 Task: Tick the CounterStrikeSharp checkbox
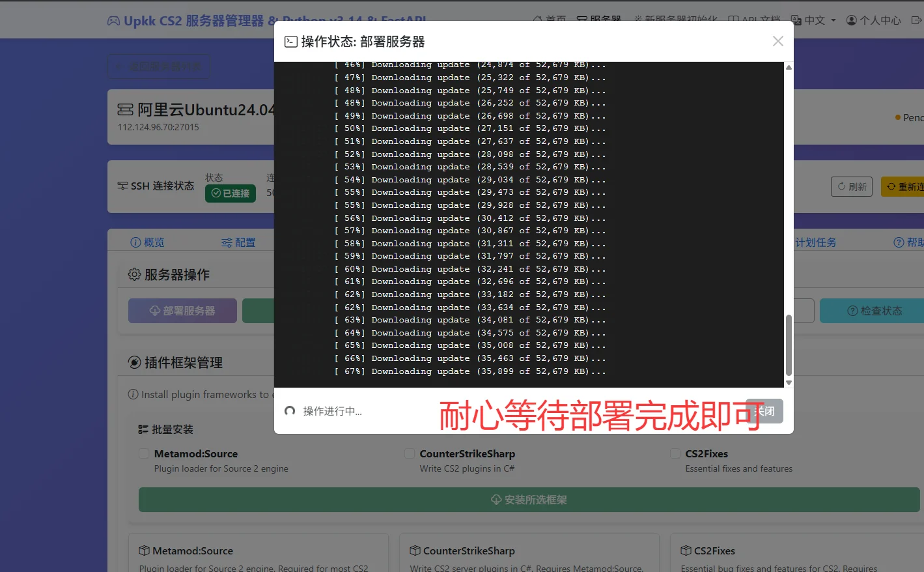tap(410, 453)
